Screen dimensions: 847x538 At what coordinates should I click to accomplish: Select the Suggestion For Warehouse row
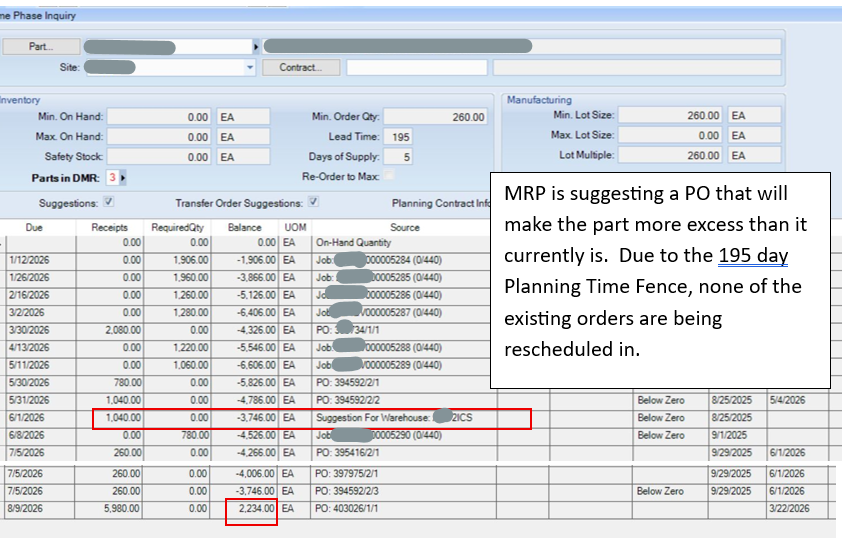402,418
